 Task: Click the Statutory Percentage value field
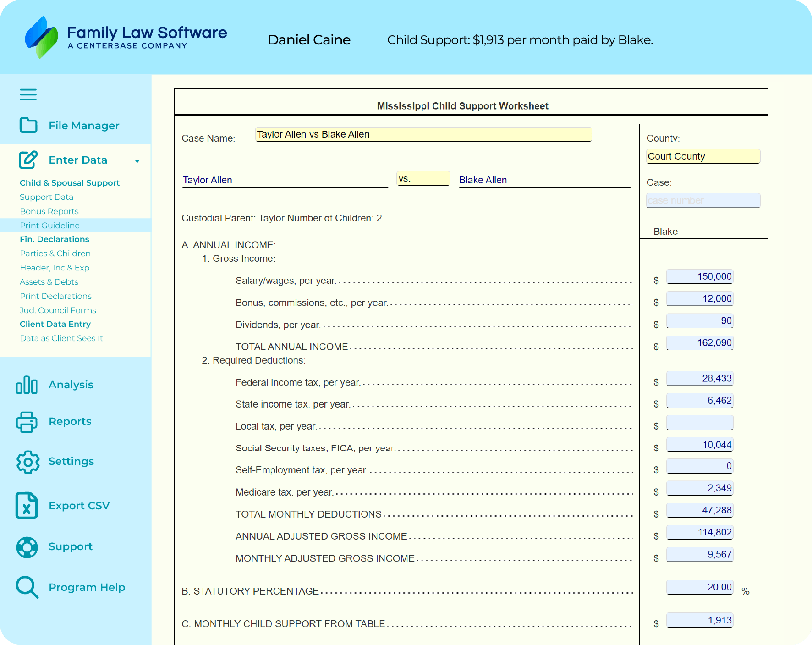tap(699, 587)
